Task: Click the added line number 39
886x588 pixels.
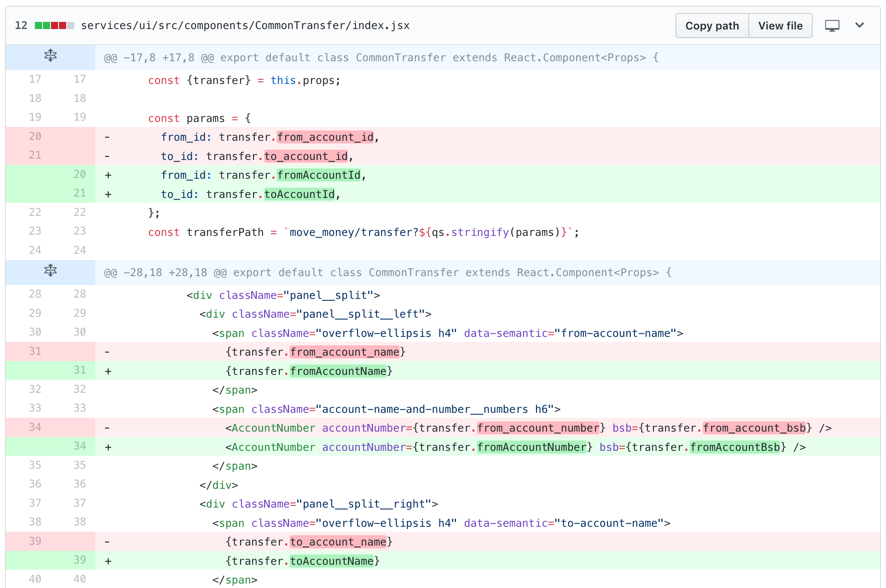Action: pyautogui.click(x=80, y=560)
